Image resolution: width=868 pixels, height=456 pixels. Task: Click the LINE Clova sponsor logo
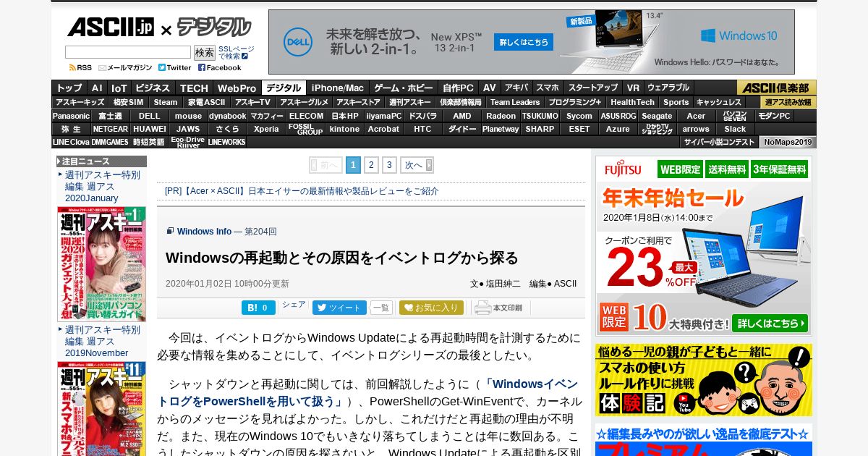point(71,142)
